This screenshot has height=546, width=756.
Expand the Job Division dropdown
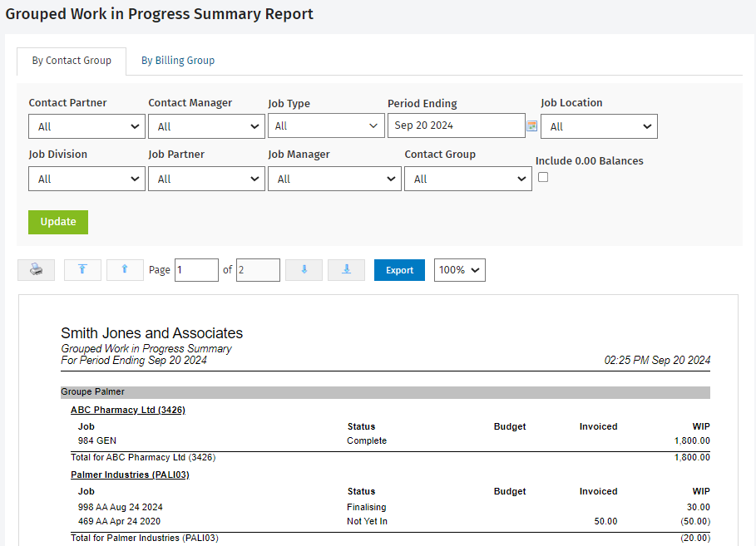click(86, 179)
